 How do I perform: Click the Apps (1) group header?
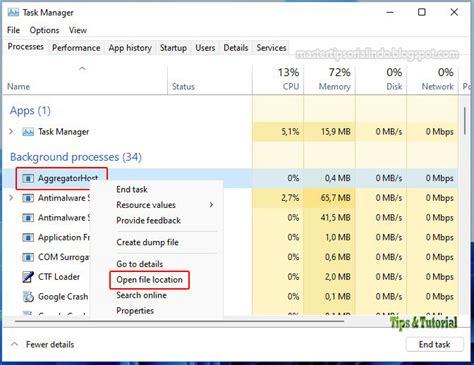(x=30, y=110)
